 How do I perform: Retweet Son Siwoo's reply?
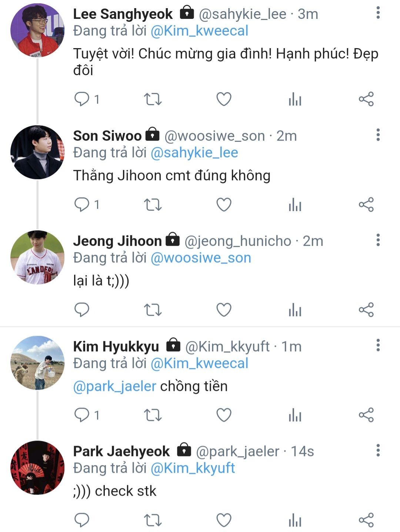pyautogui.click(x=153, y=204)
